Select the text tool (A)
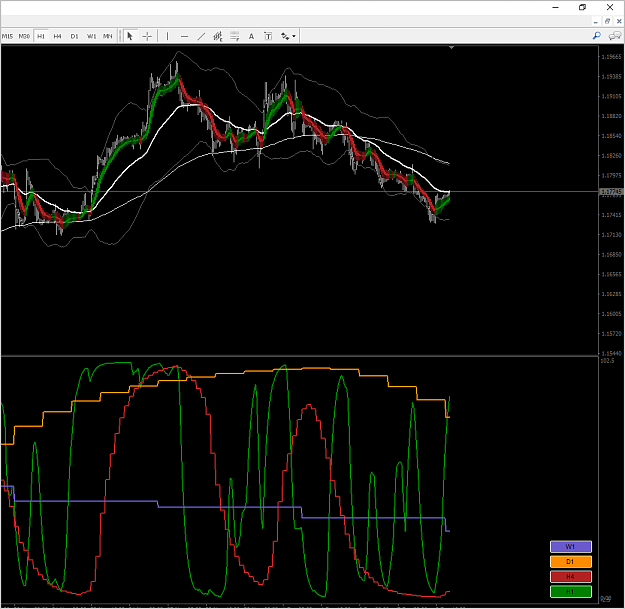625x609 pixels. click(251, 36)
